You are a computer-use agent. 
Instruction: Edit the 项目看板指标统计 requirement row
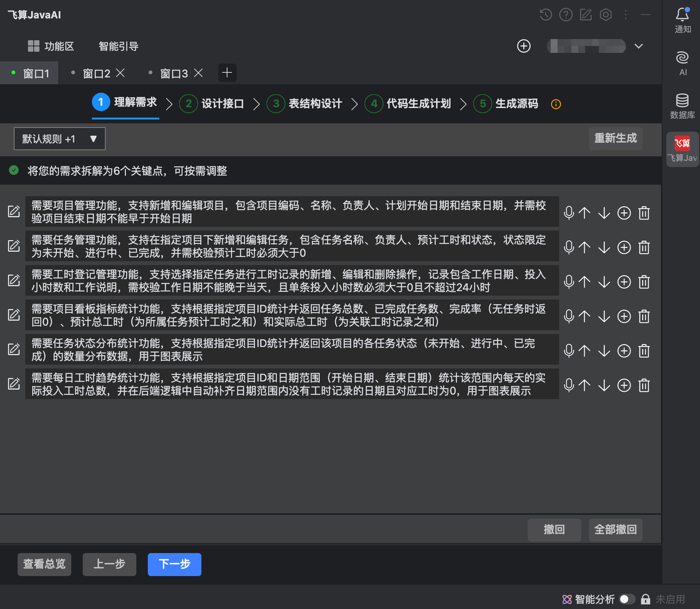(x=14, y=315)
